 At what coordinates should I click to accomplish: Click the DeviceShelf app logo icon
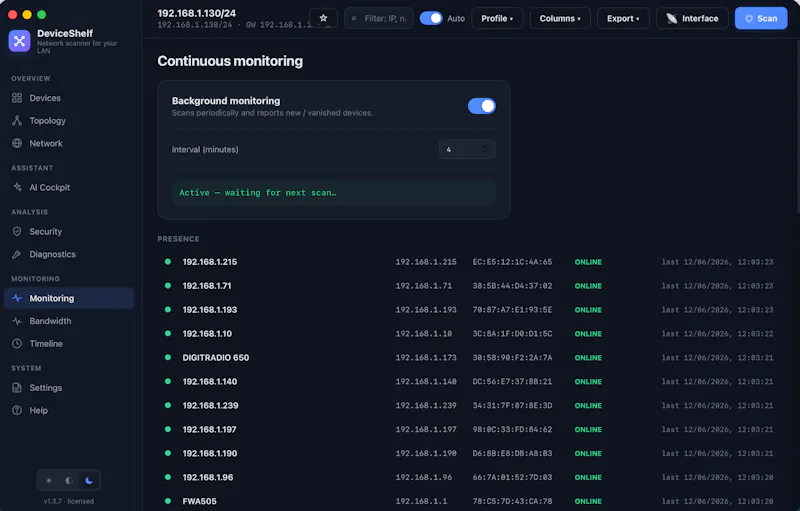[x=19, y=41]
